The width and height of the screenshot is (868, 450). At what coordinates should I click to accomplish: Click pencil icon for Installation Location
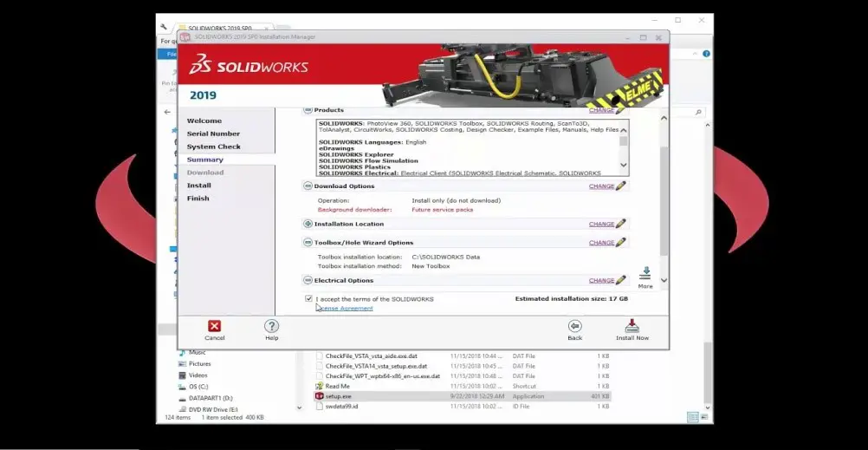[x=620, y=224]
